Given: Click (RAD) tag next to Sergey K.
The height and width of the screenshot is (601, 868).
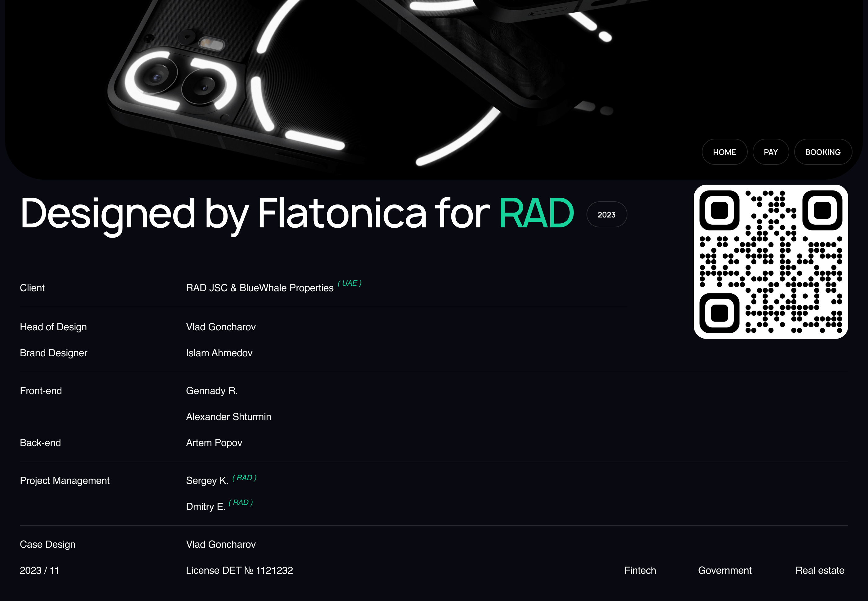Looking at the screenshot, I should (x=244, y=478).
